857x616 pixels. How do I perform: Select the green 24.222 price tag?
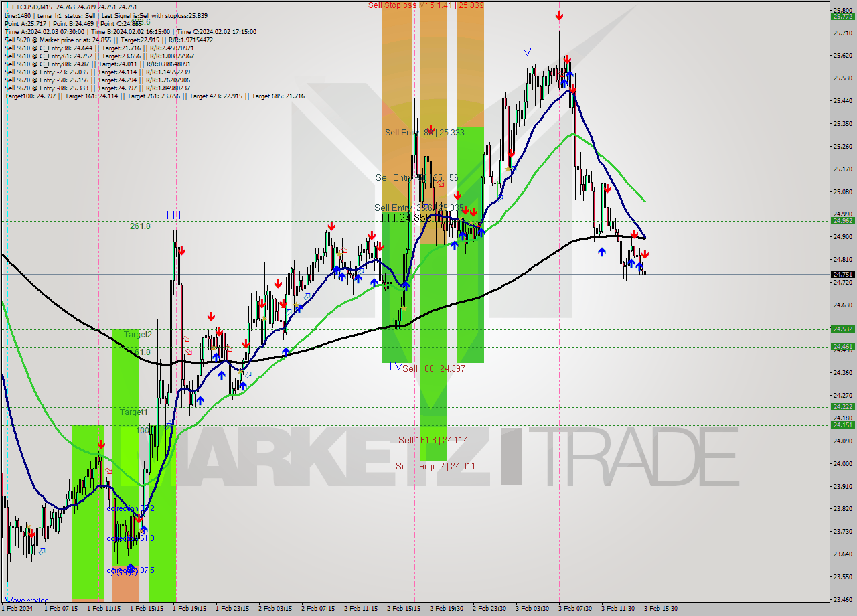842,406
